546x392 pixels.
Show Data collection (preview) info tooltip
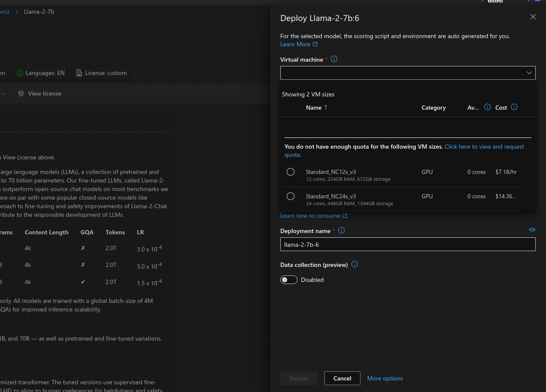[x=354, y=264]
